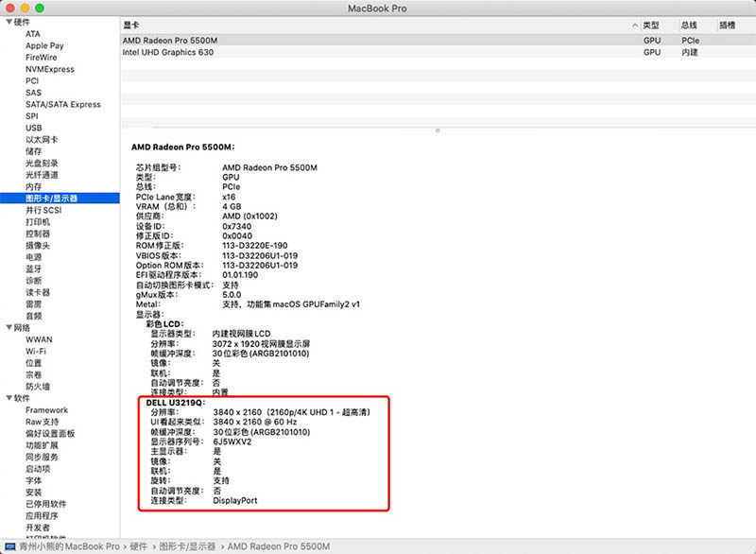756x554 pixels.
Task: Select 控制器 in the sidebar
Action: (38, 234)
